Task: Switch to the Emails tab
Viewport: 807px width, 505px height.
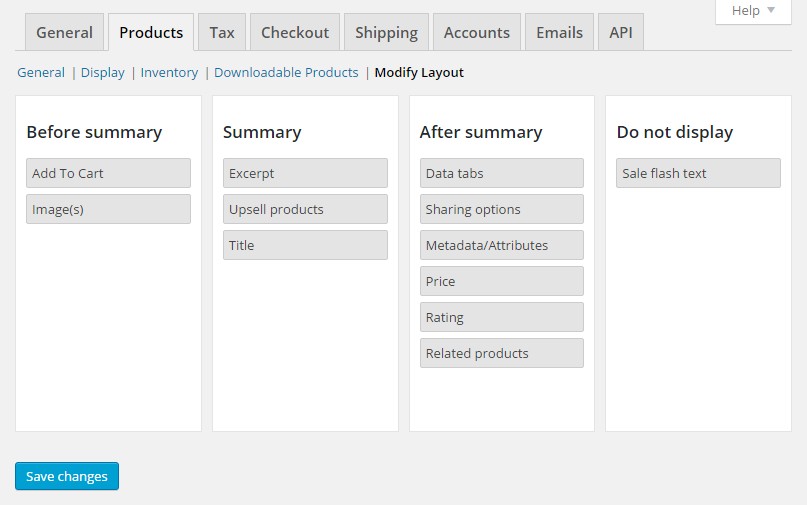Action: (559, 32)
